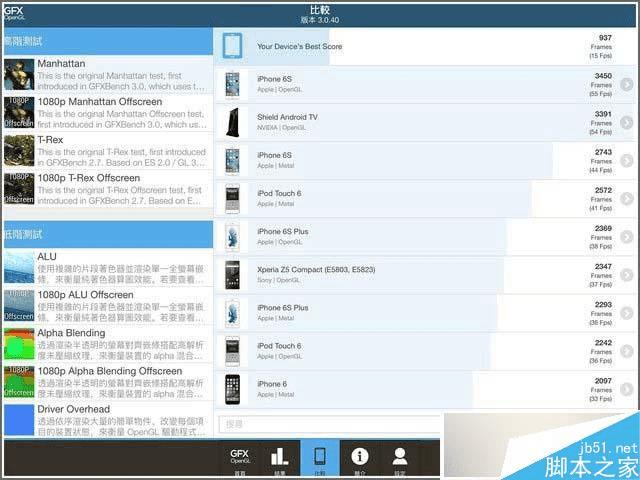Image resolution: width=640 pixels, height=480 pixels.
Task: Click the Xperia Z5 Compact device image
Action: click(x=232, y=275)
